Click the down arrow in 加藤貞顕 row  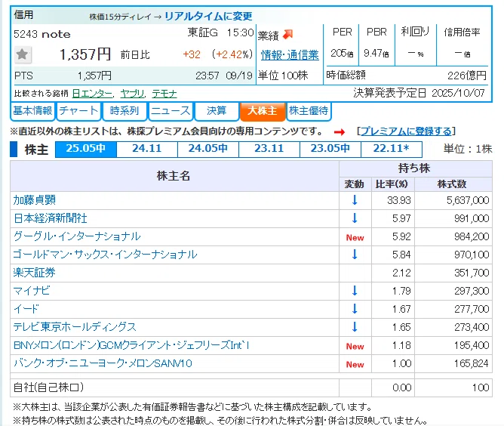click(355, 200)
